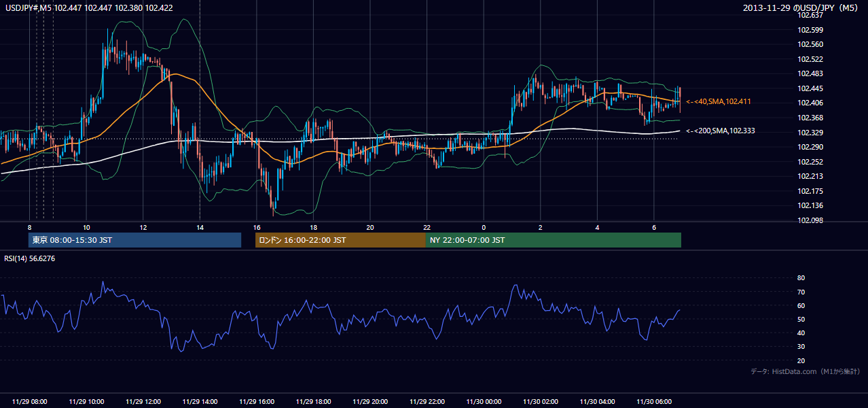This screenshot has width=868, height=408.
Task: Click price level 102.213 on axis
Action: [x=810, y=176]
